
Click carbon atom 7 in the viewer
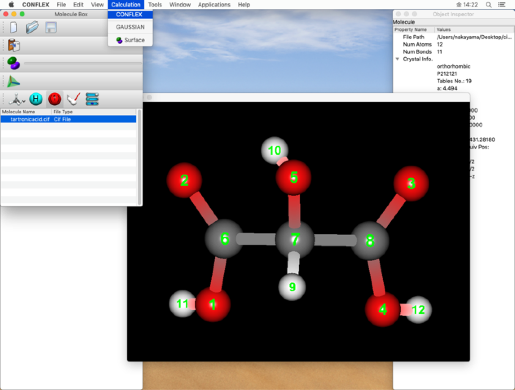coord(295,239)
